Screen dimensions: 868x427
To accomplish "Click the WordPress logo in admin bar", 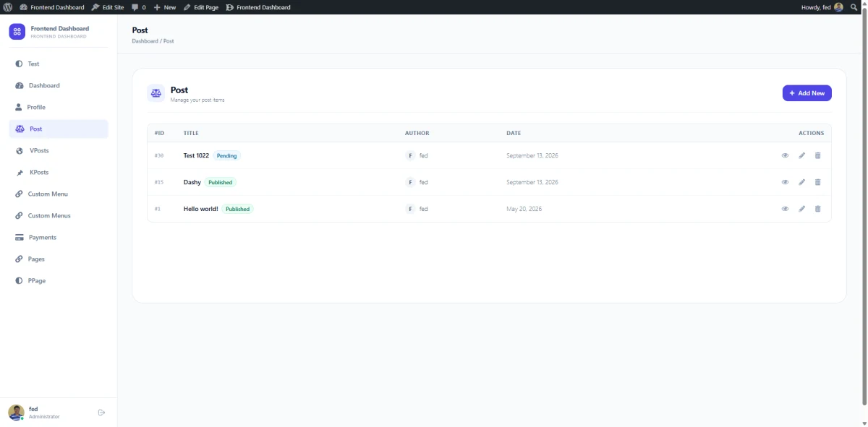I will pos(7,7).
